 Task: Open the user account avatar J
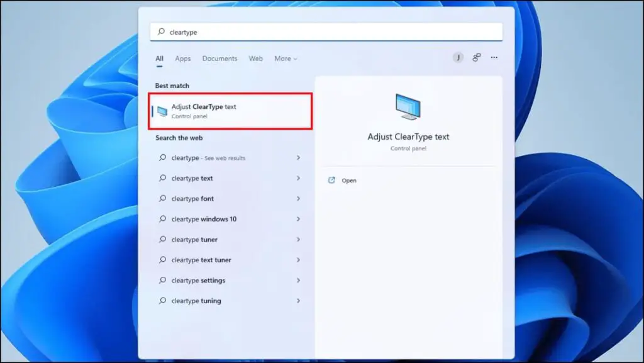pyautogui.click(x=458, y=58)
